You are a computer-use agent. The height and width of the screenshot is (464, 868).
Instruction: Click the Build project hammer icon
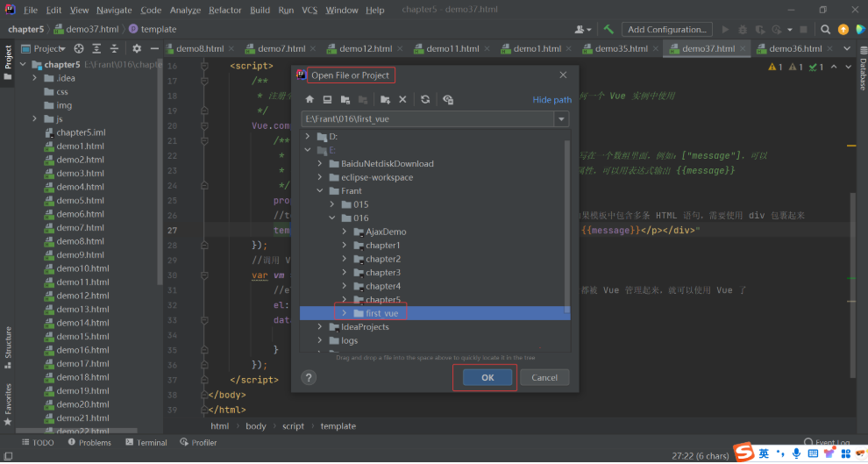(x=608, y=29)
